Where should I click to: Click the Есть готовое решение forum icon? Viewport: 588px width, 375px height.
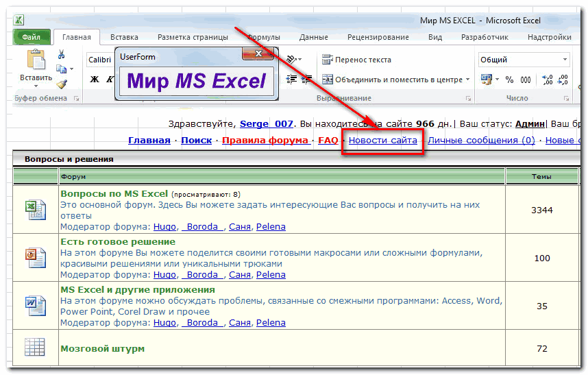click(x=36, y=258)
